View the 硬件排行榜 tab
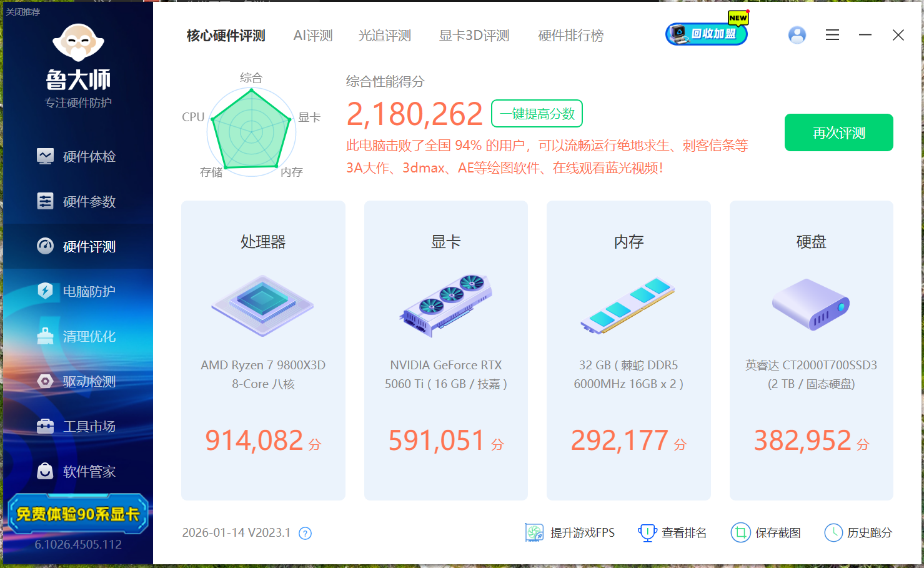The height and width of the screenshot is (568, 924). pyautogui.click(x=571, y=36)
